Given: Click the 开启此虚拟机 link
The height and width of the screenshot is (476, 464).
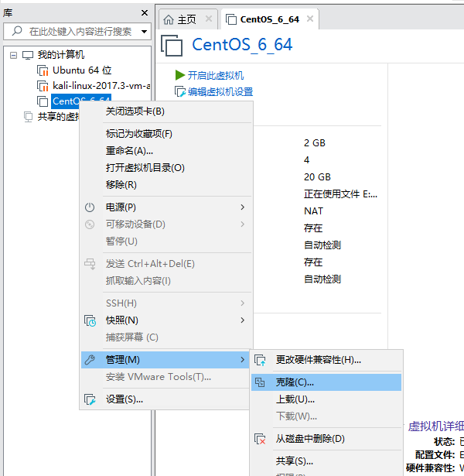Looking at the screenshot, I should click(216, 75).
